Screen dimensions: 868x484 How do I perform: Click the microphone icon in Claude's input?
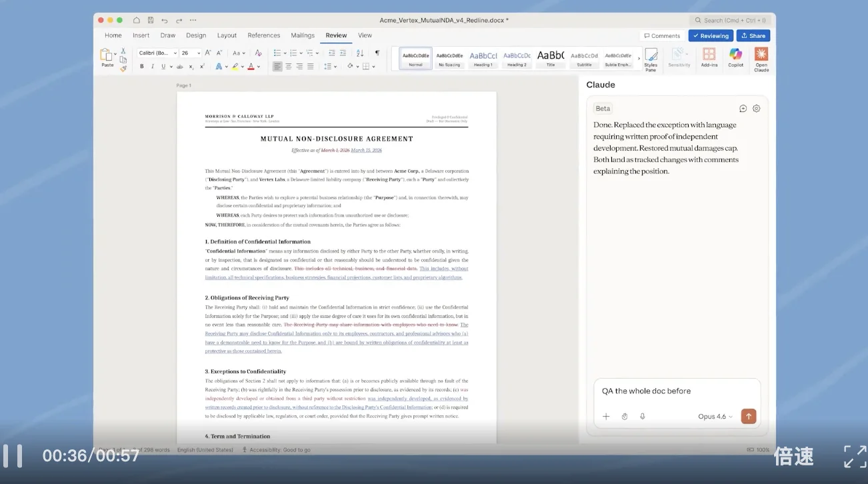(642, 417)
